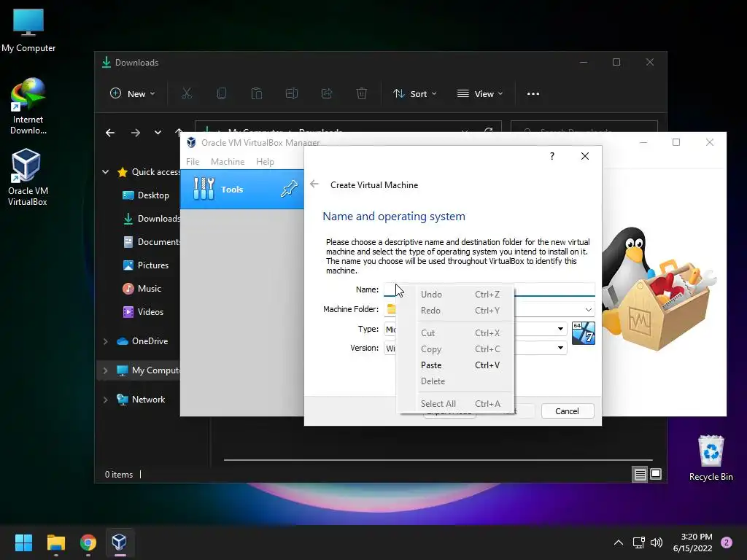Open the File menu in VirtualBox Manager
The height and width of the screenshot is (560, 747).
coord(193,162)
